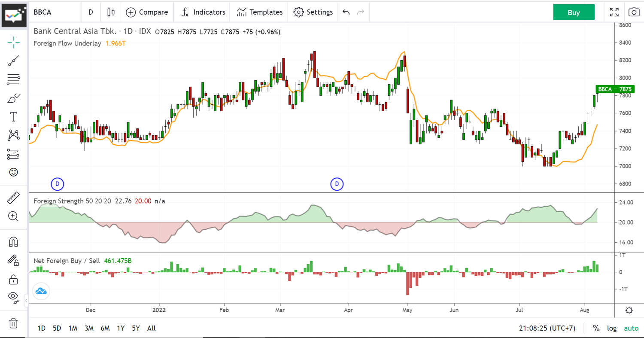The image size is (644, 338).
Task: Open the D interval selector
Action: (91, 12)
